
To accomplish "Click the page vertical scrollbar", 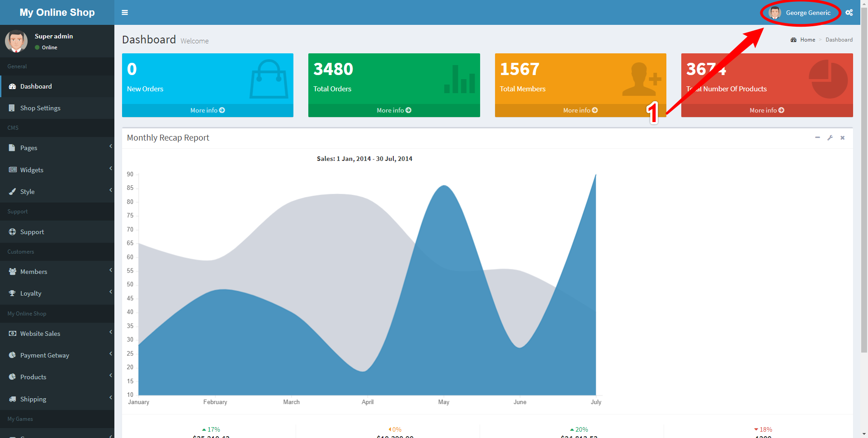I will 864,181.
